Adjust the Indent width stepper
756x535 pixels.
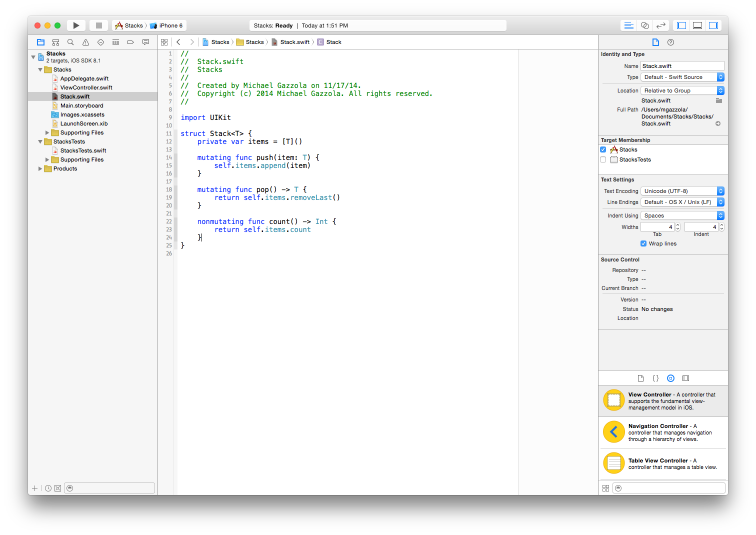coord(721,227)
